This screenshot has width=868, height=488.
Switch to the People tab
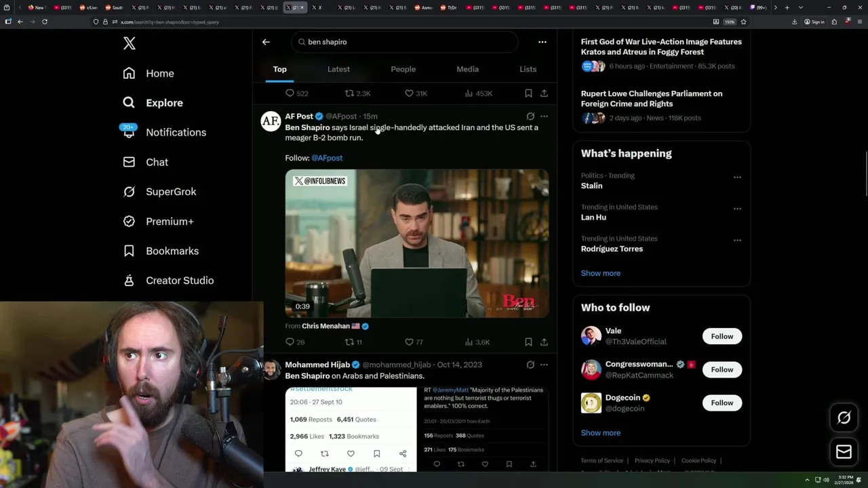[403, 69]
